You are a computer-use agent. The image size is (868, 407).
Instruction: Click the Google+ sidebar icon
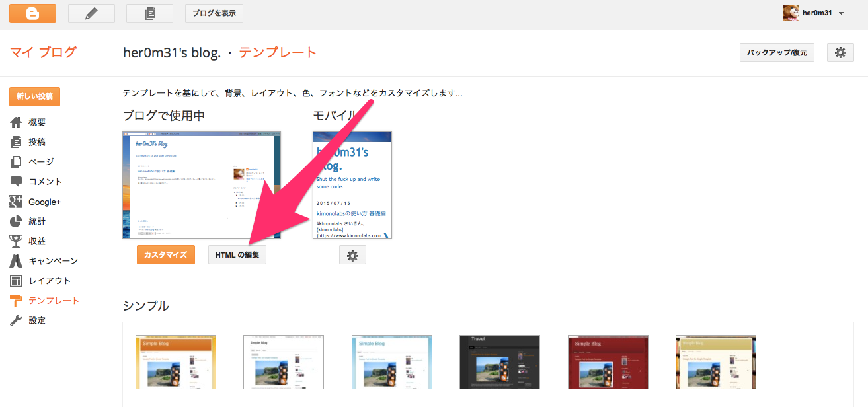tap(17, 202)
